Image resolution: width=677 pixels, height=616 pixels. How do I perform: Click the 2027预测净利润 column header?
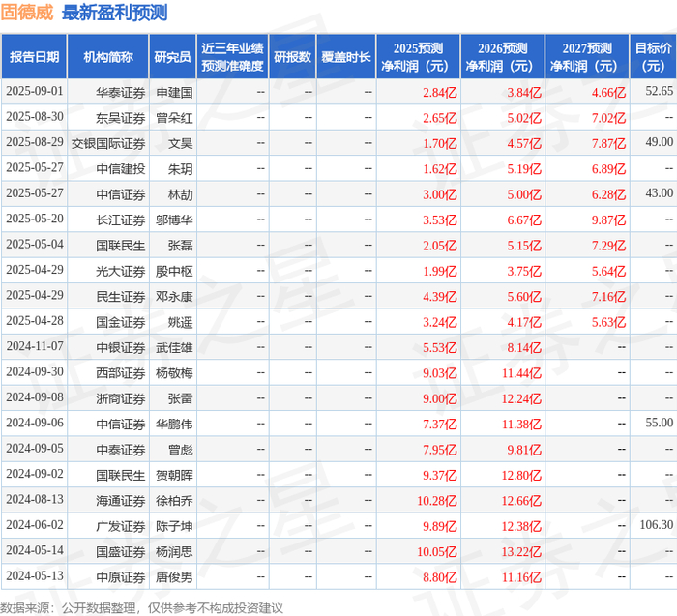587,57
